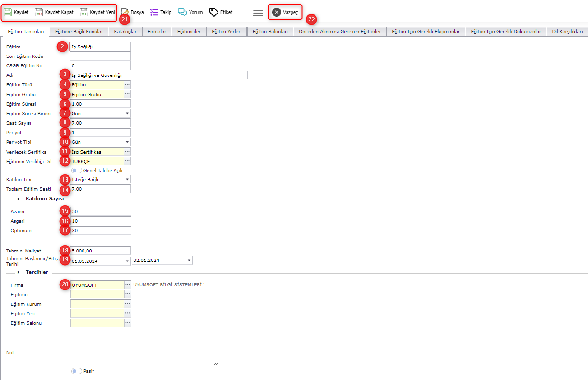Open Eğitimin Verildiği Dil lookup button
The image size is (588, 382).
click(127, 161)
